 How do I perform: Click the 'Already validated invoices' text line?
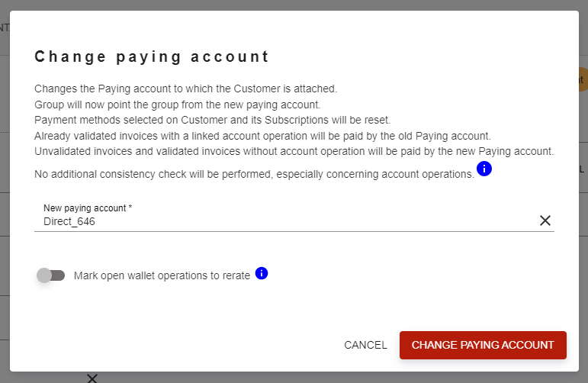(x=262, y=136)
